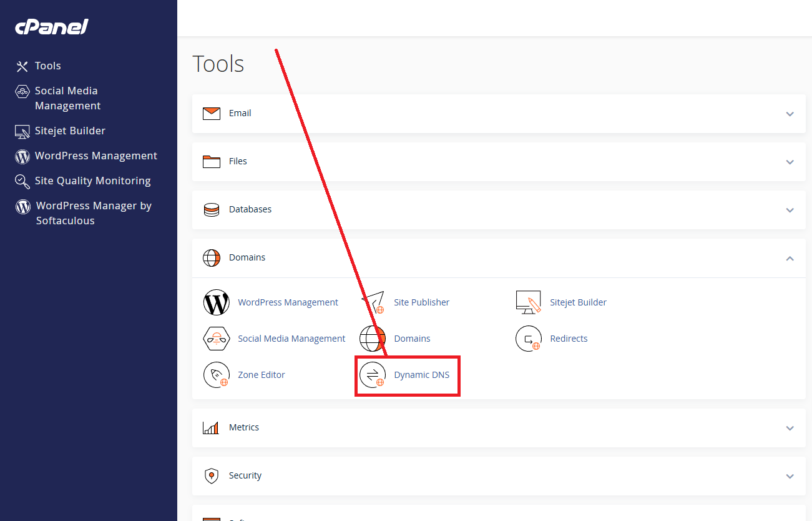This screenshot has width=812, height=521.
Task: Click the Site Publisher paper plane icon
Action: [373, 302]
